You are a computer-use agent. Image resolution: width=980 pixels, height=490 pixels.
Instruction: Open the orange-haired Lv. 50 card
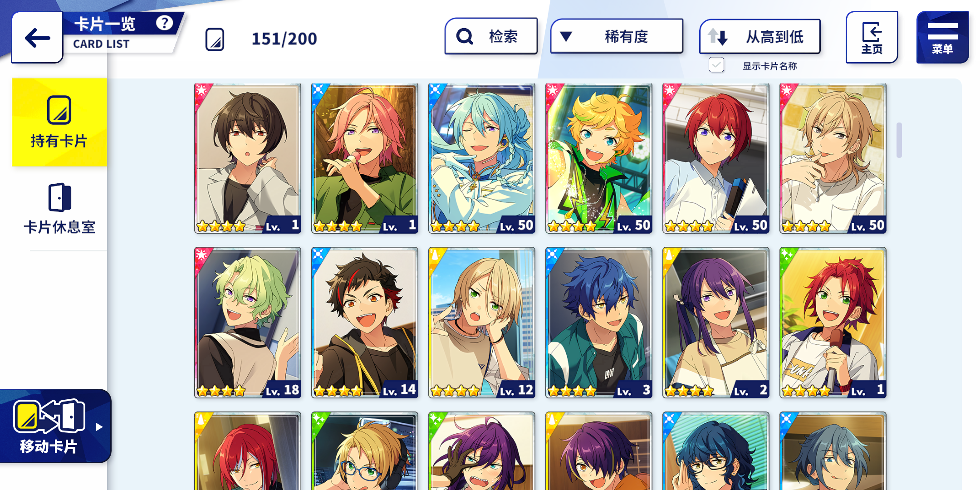(599, 158)
